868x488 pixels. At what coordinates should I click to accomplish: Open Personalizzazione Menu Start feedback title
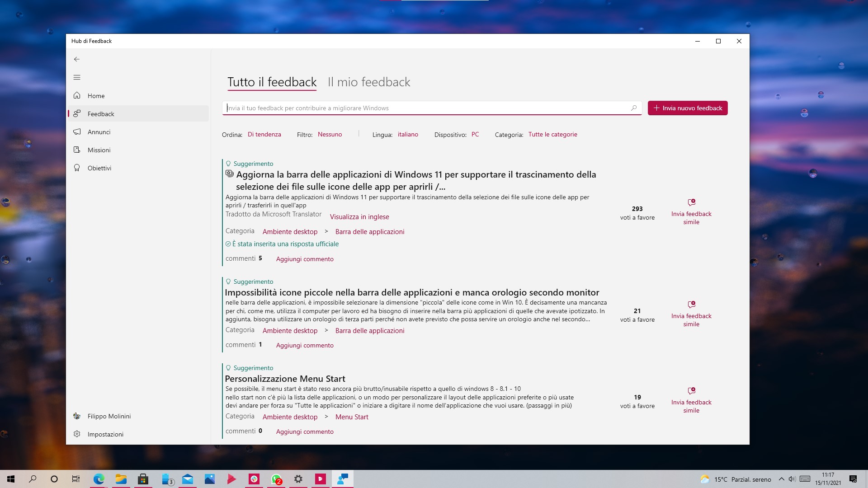285,379
